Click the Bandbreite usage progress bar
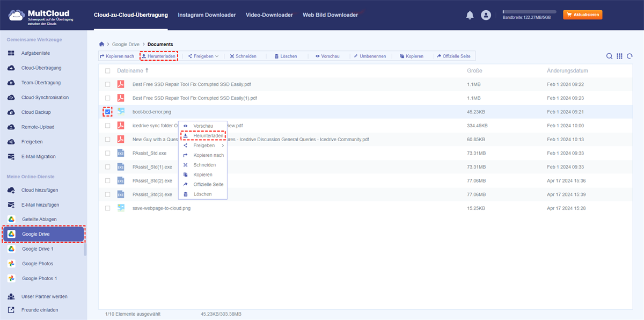The width and height of the screenshot is (644, 320). click(529, 11)
